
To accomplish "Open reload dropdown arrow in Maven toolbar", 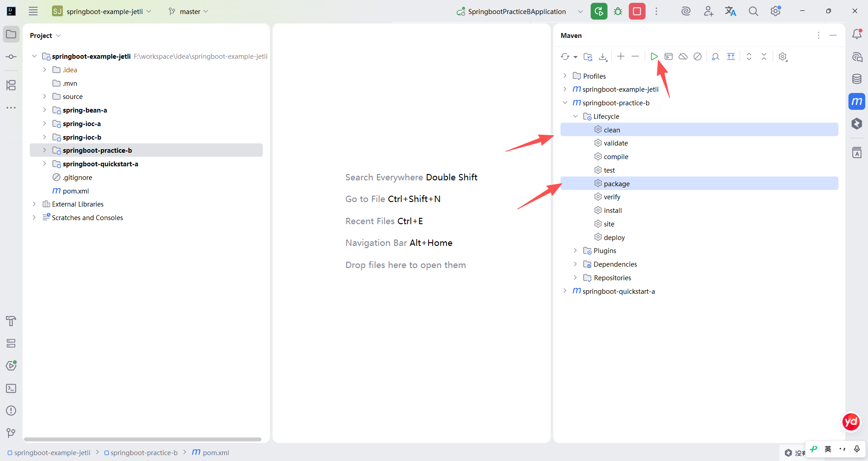I will tap(576, 57).
